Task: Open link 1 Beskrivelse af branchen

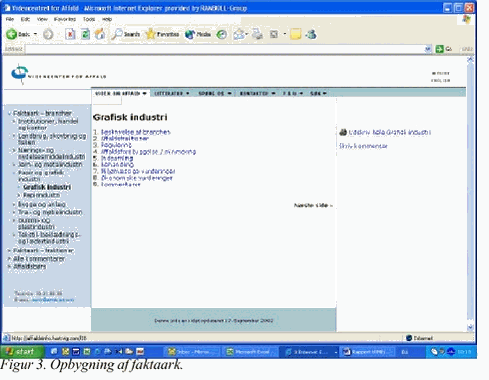Action: pyautogui.click(x=135, y=132)
